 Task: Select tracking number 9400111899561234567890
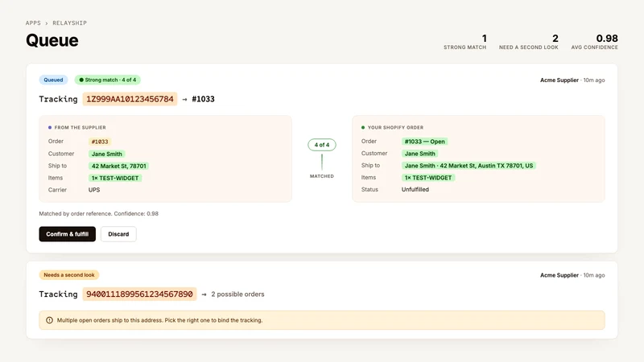coord(139,294)
